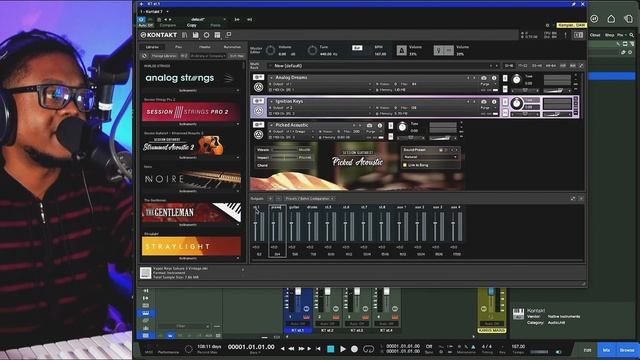Open Presets / Batch Configuration dropdown

(309, 199)
